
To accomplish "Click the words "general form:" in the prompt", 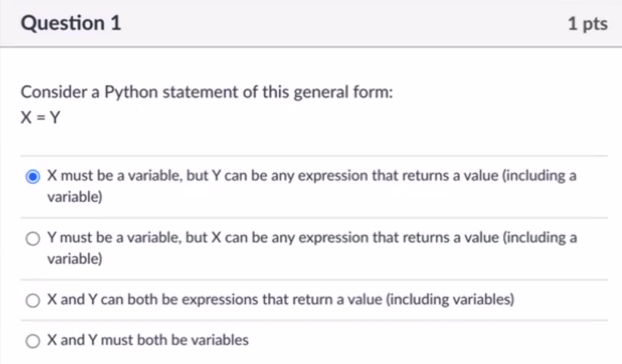I will pyautogui.click(x=343, y=92).
